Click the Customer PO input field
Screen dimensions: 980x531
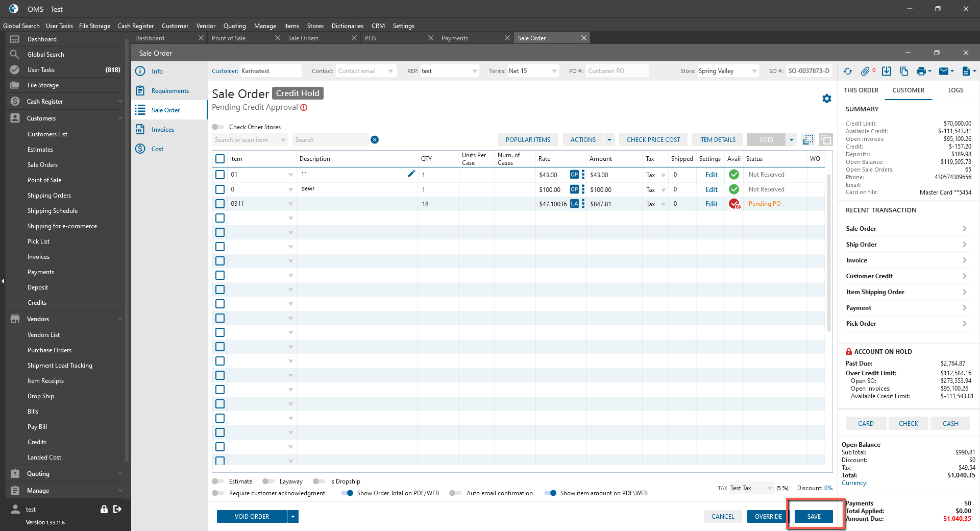pos(617,71)
